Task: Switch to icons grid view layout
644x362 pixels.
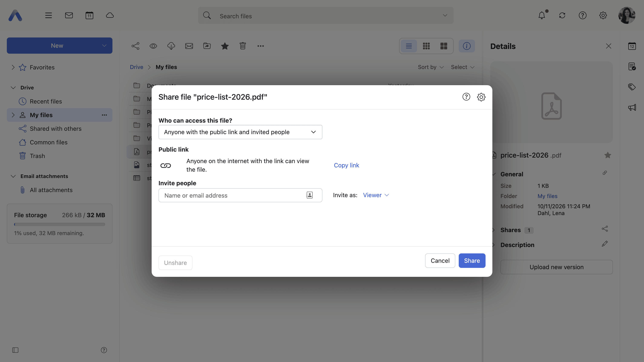Action: pyautogui.click(x=426, y=46)
